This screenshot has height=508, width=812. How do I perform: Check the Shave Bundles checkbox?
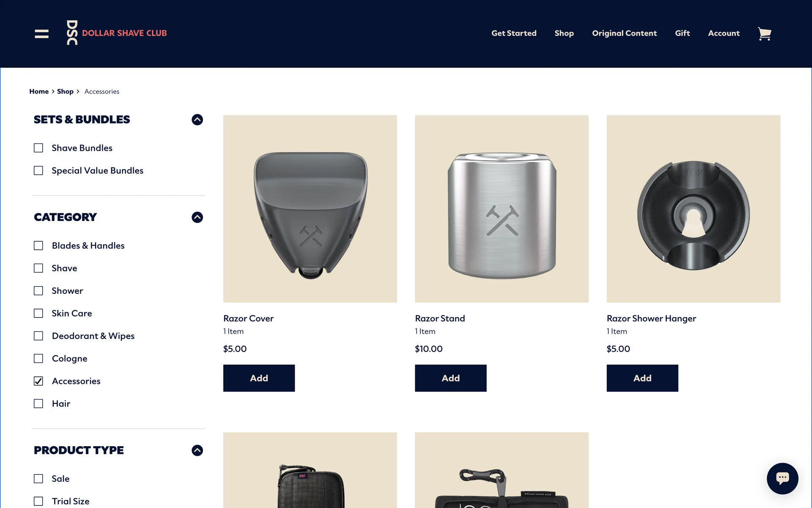pyautogui.click(x=38, y=148)
